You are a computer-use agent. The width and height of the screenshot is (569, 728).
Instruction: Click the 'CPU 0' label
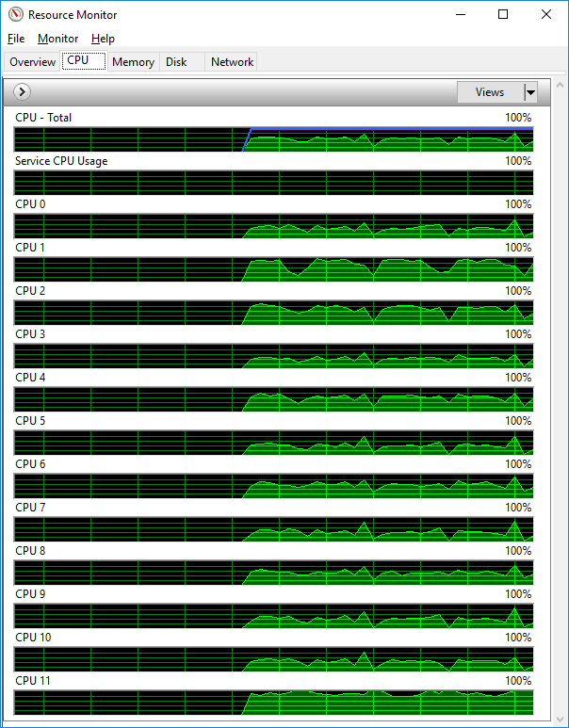click(30, 203)
